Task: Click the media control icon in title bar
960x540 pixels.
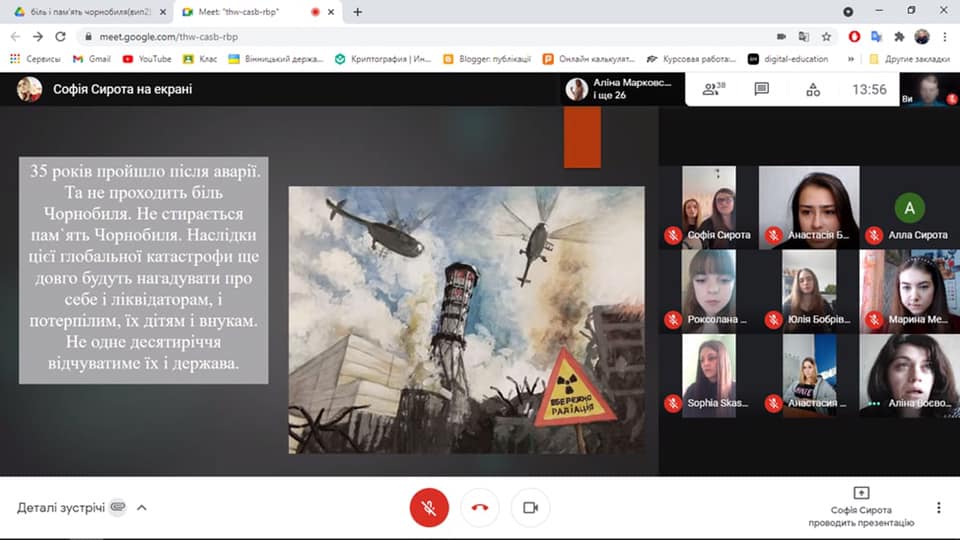Action: click(848, 12)
